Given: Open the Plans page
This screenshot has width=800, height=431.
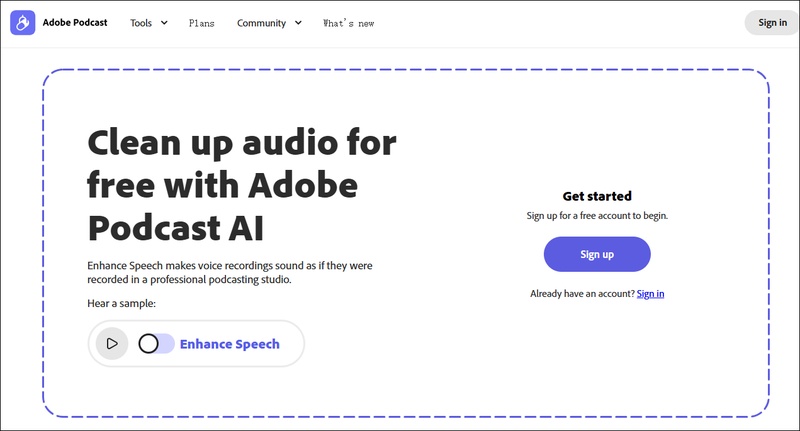Looking at the screenshot, I should point(202,23).
